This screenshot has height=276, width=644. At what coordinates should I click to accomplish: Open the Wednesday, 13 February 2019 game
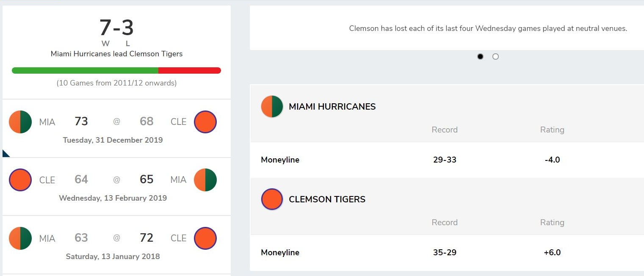(x=113, y=198)
